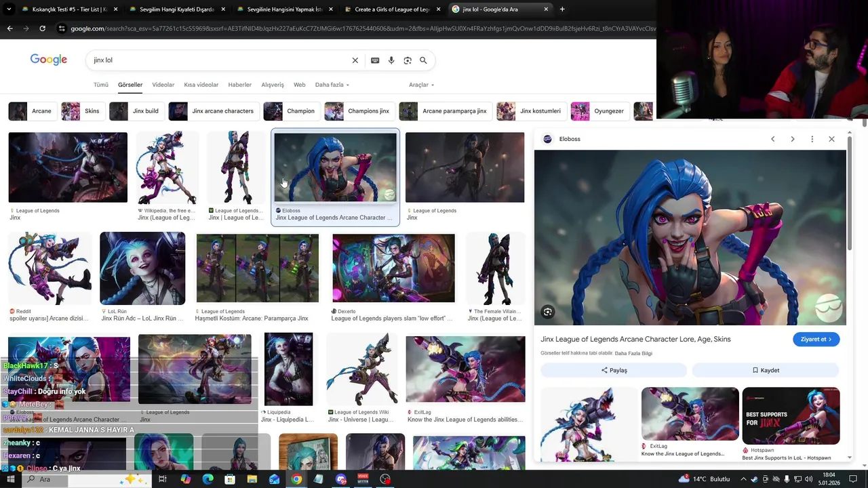Close the image preview panel
The image size is (868, 488).
click(831, 139)
